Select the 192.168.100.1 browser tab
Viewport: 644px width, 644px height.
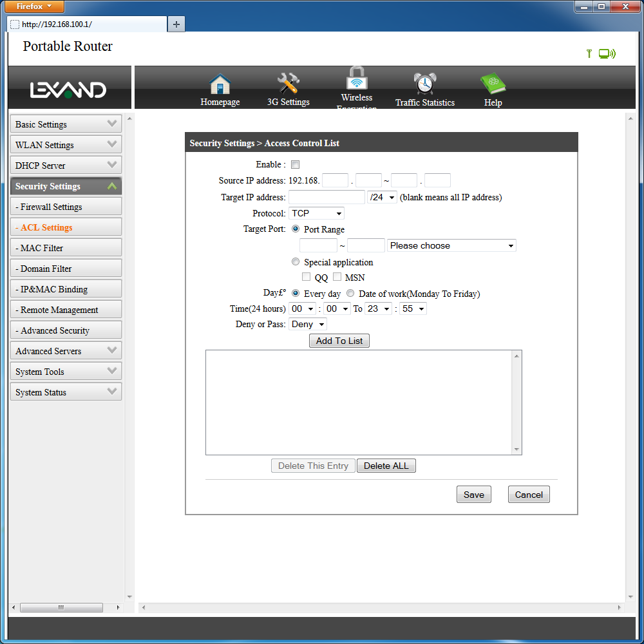point(87,24)
